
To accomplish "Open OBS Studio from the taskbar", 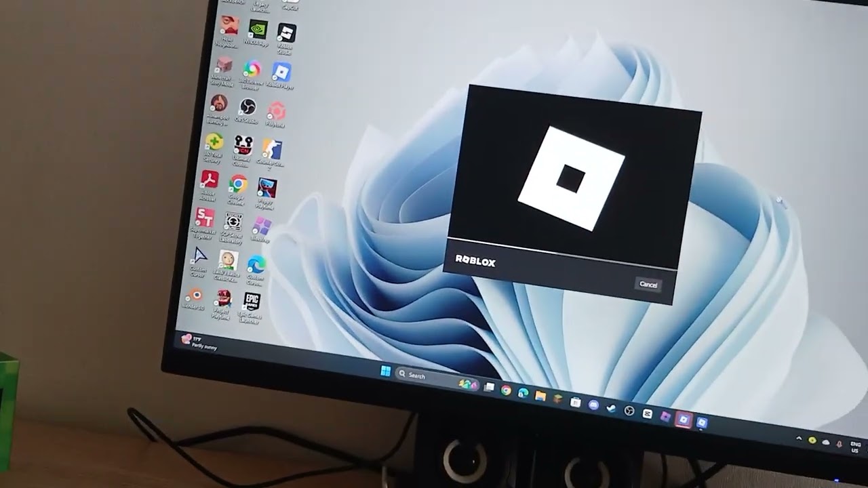I will point(629,411).
